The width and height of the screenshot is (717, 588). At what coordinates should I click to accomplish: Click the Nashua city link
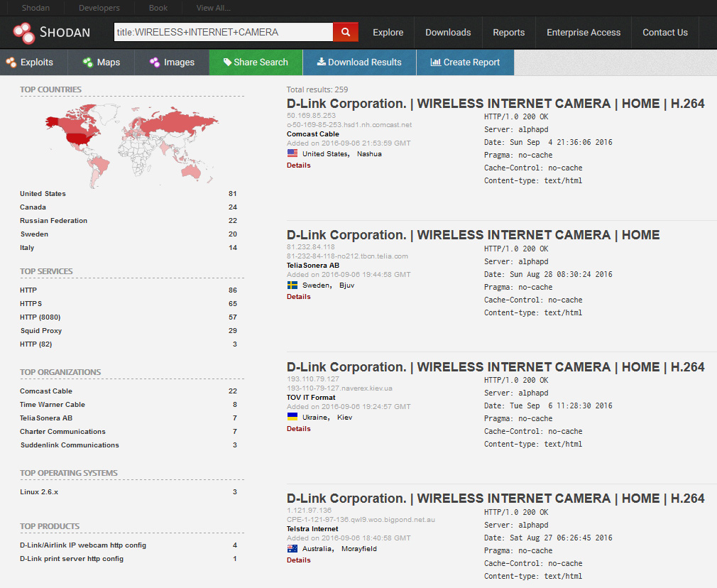[x=369, y=154]
